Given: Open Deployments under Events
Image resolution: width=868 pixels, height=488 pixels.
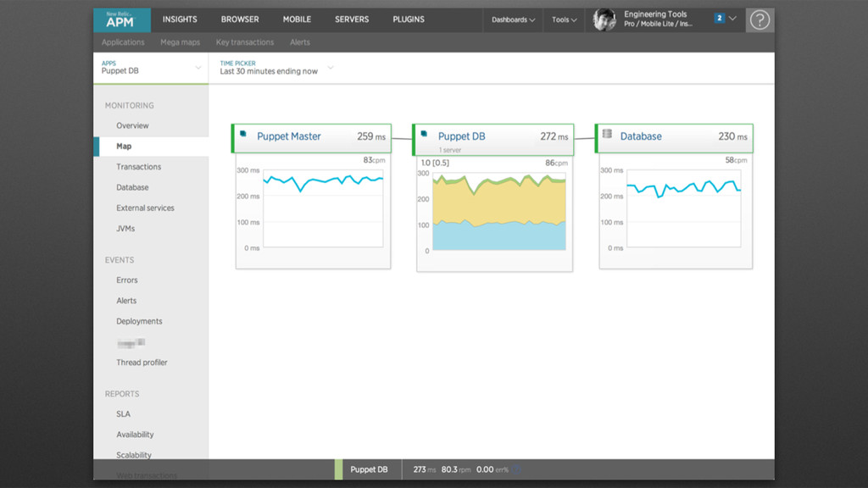Looking at the screenshot, I should pyautogui.click(x=139, y=321).
